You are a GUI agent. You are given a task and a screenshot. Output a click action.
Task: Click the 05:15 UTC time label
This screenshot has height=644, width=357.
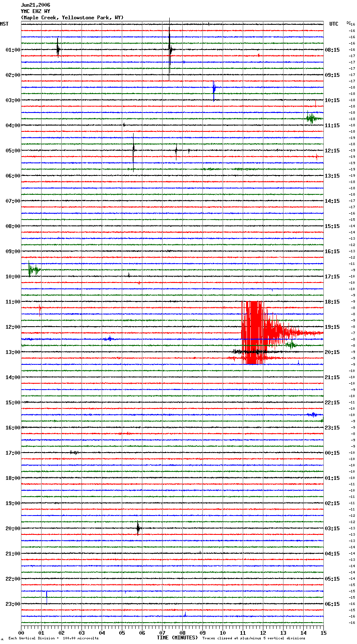[x=332, y=579]
